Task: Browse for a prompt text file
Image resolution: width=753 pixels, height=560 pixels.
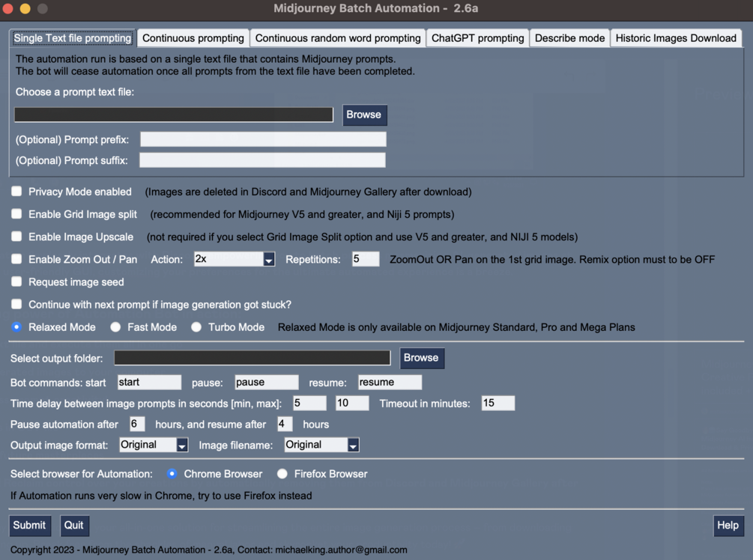Action: (x=364, y=115)
